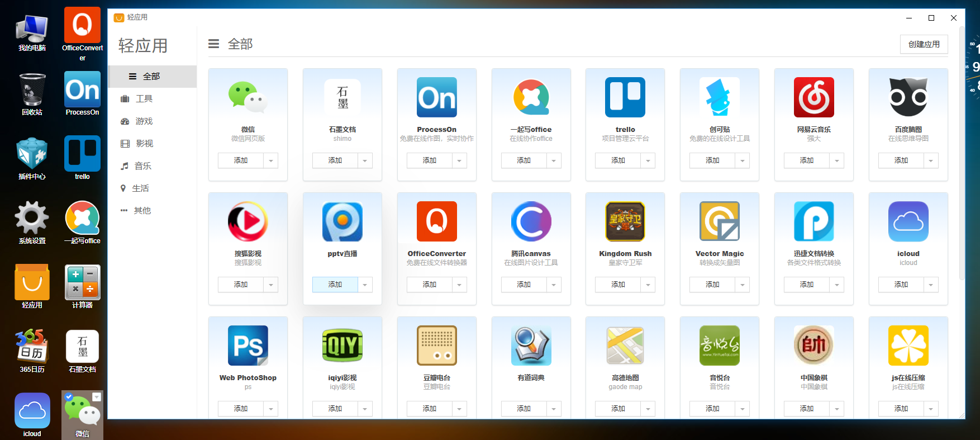Add 中国象棋 via its 添加 button
The height and width of the screenshot is (440, 980).
coord(807,409)
